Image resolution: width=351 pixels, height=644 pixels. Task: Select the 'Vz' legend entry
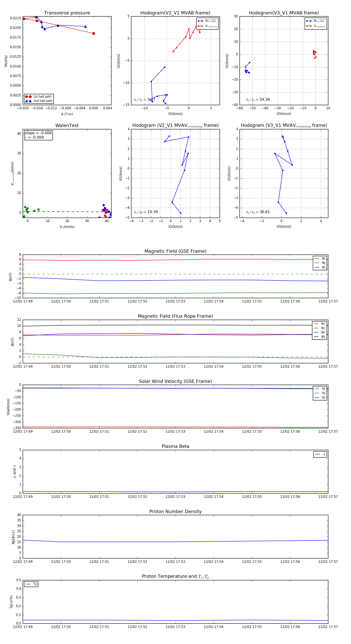pyautogui.click(x=320, y=397)
